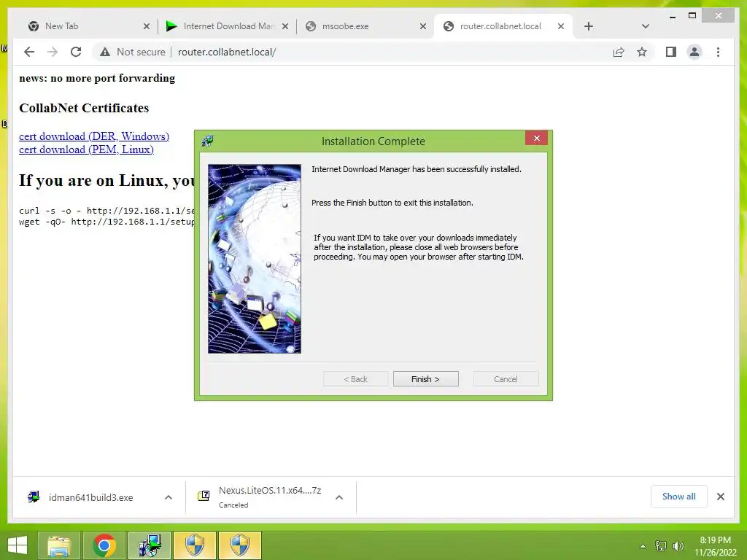Toggle the browser side panel
The image size is (747, 560).
pyautogui.click(x=671, y=52)
